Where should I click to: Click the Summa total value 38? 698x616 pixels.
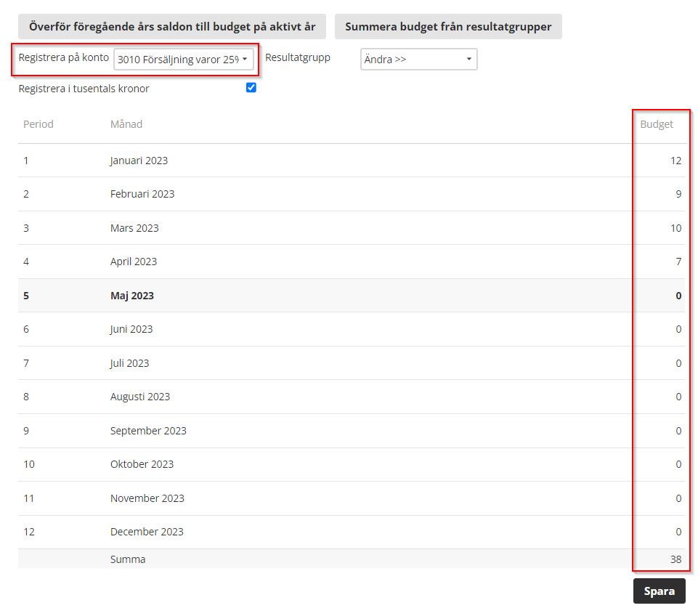675,559
